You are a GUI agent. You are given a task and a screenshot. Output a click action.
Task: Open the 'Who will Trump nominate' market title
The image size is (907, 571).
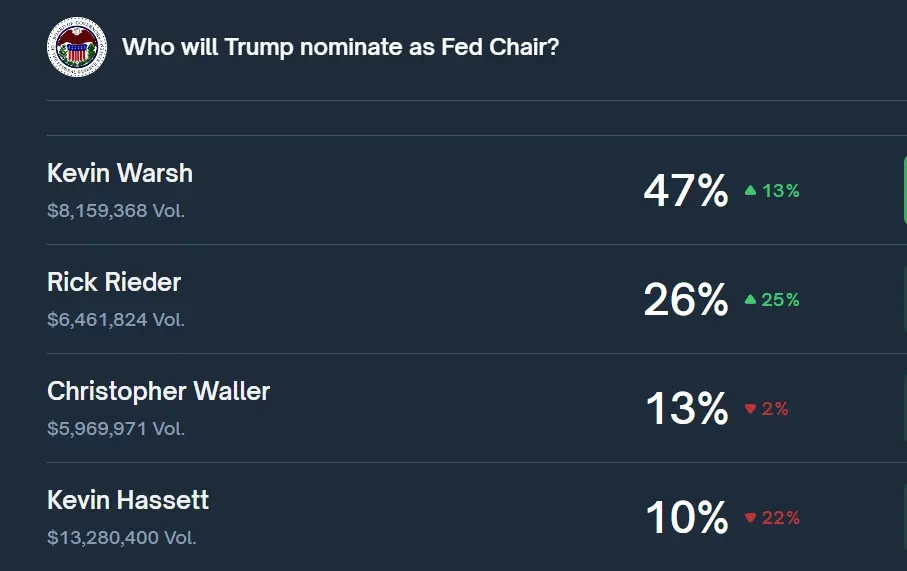coord(340,47)
